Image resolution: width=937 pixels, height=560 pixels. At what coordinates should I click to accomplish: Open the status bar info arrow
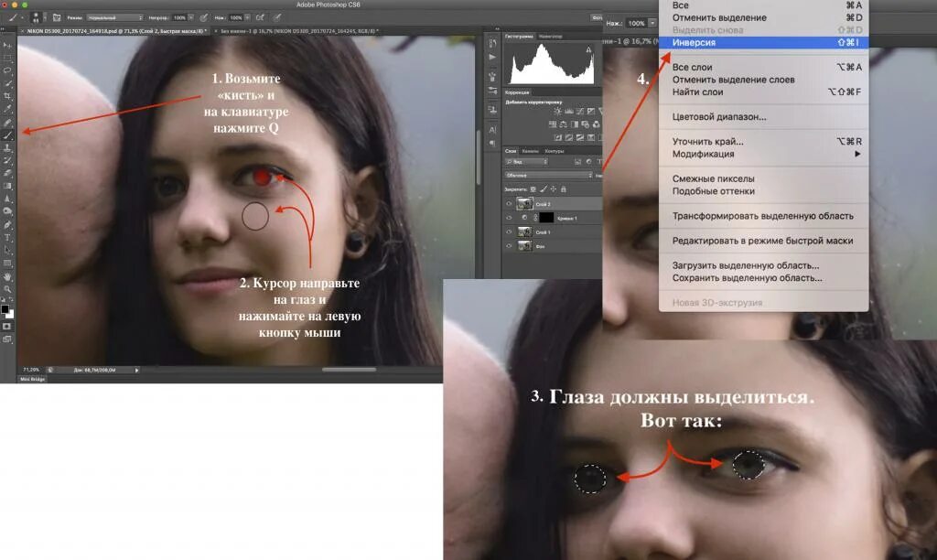tap(137, 371)
